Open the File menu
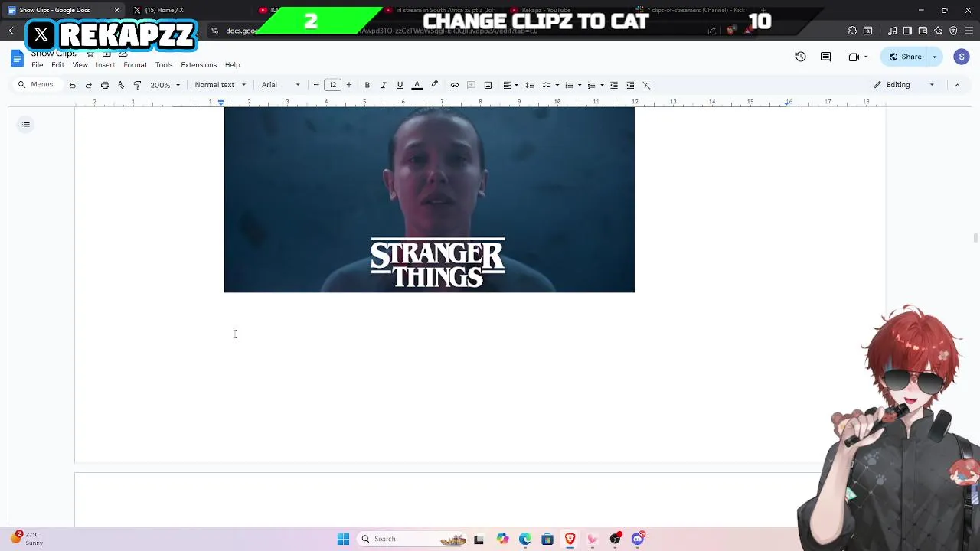 pos(38,65)
